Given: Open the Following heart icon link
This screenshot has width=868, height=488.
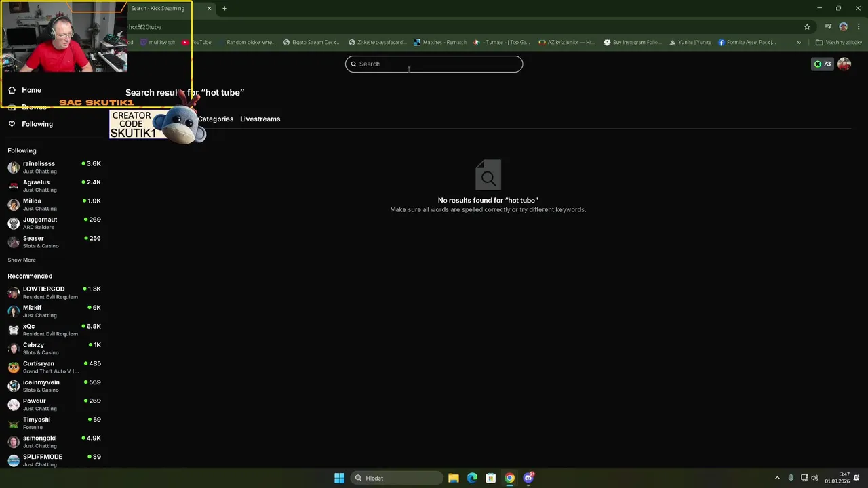Looking at the screenshot, I should click(12, 124).
